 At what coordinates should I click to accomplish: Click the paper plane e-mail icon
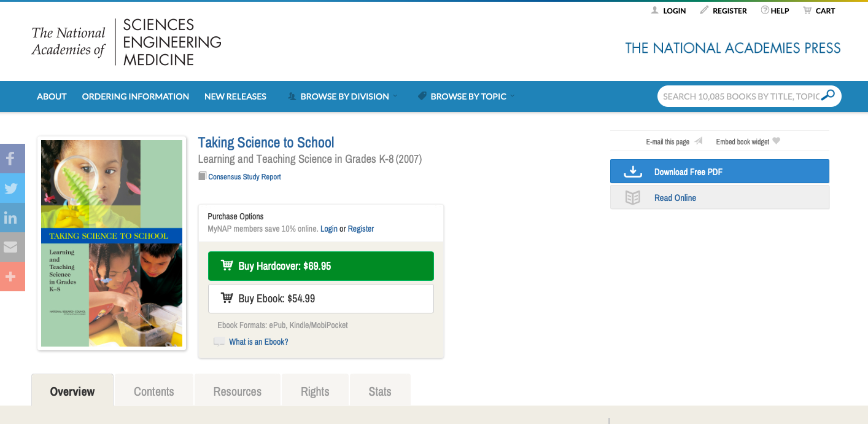[699, 141]
